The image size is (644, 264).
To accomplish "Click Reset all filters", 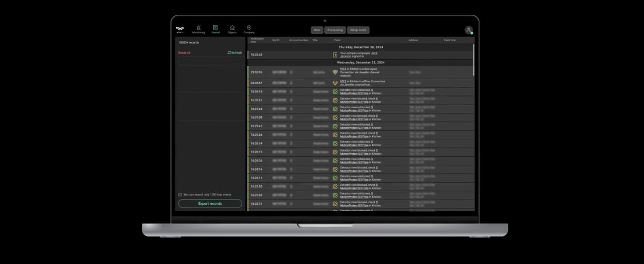I will 184,53.
